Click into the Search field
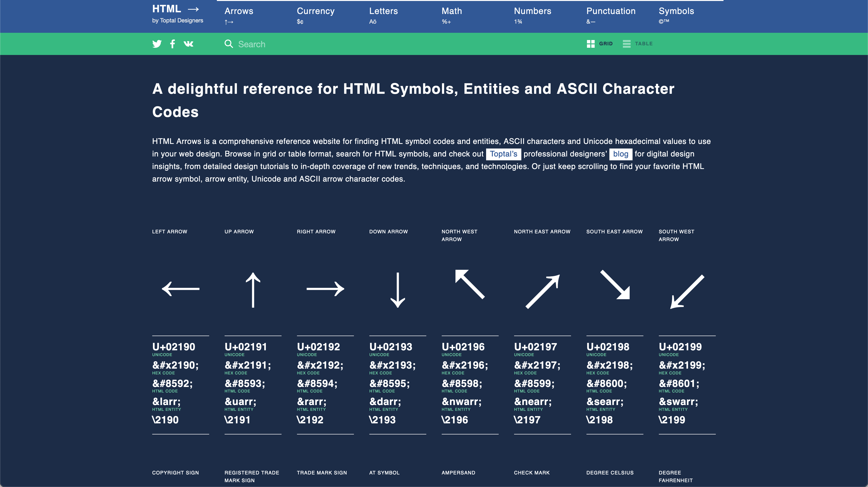This screenshot has width=868, height=487. tap(398, 44)
